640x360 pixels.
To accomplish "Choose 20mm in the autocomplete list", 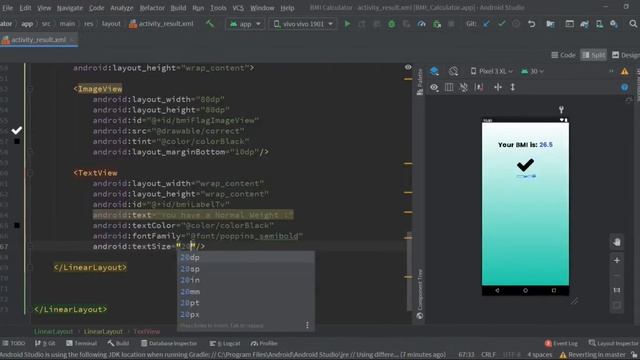I will click(x=246, y=292).
